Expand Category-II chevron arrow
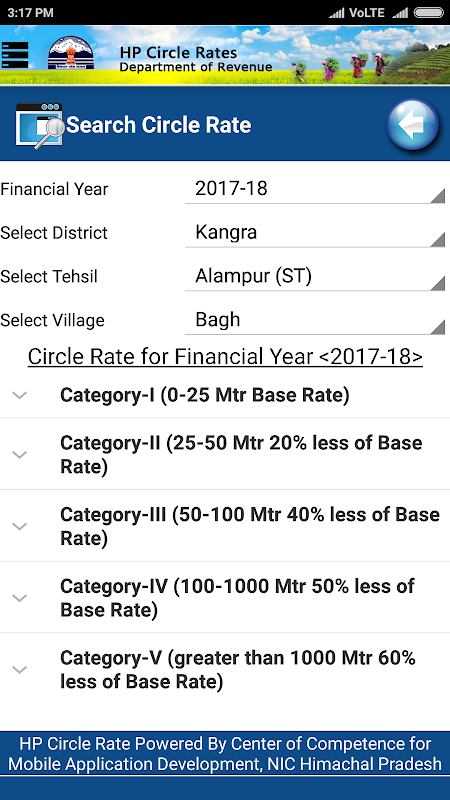 [19, 455]
